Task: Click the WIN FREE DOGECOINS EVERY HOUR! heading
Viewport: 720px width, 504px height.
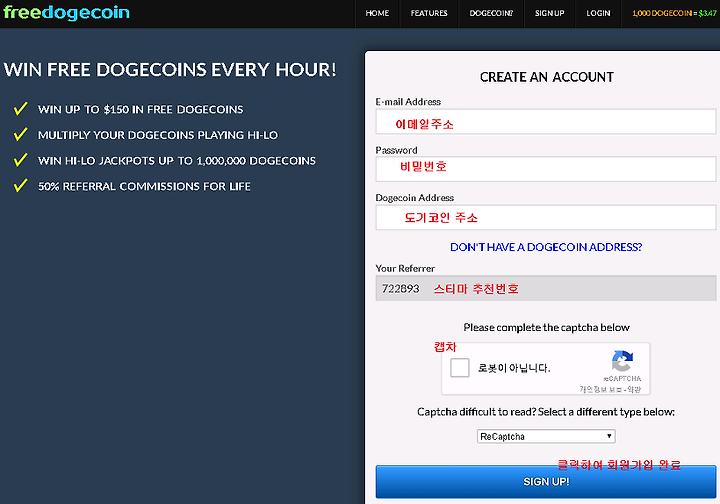Action: click(170, 70)
